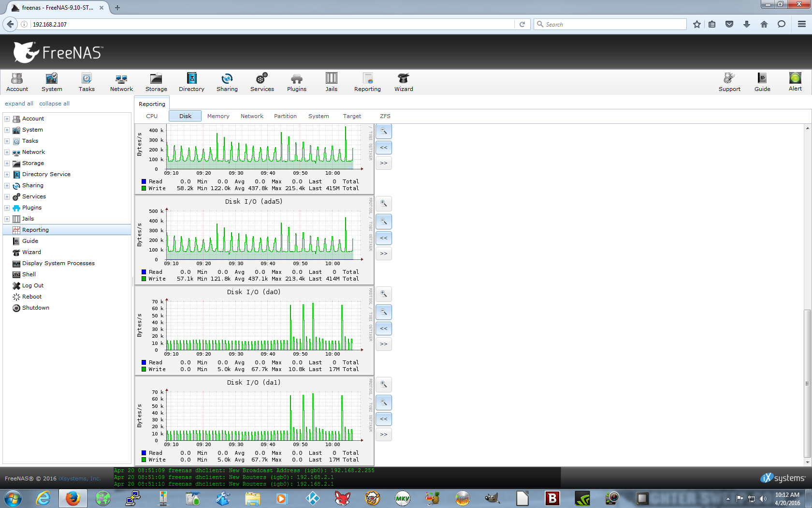Screen dimensions: 812x508
Task: Click the 'collapse all' link
Action: [54, 104]
